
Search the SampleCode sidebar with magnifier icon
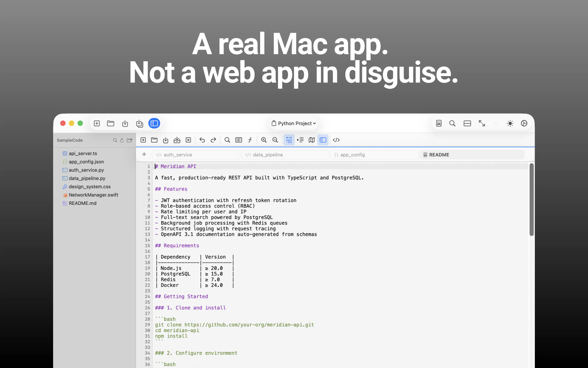tap(115, 140)
